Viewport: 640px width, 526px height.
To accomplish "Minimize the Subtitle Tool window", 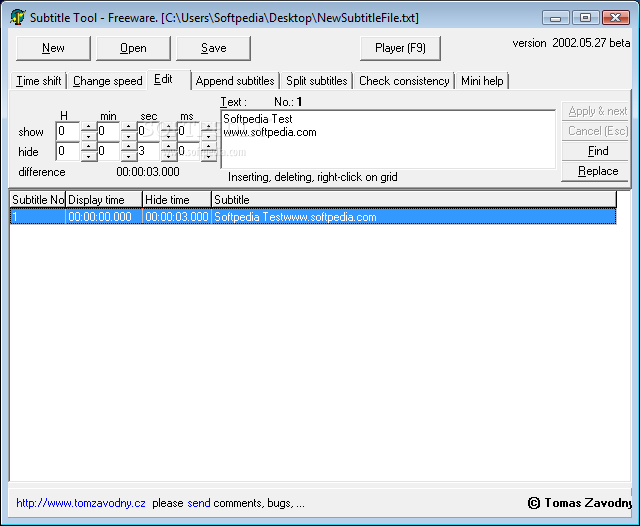I will click(555, 18).
